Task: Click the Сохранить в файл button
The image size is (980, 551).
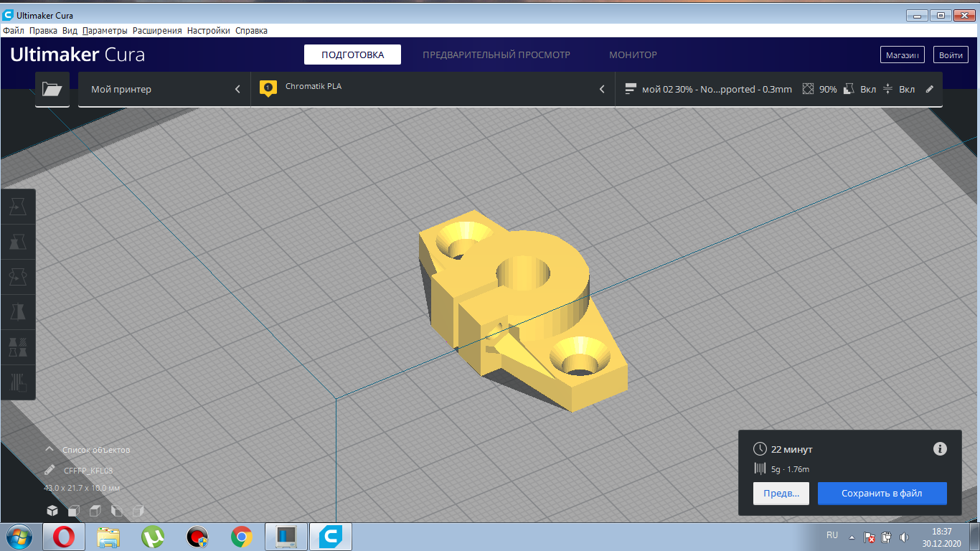Action: pos(882,494)
